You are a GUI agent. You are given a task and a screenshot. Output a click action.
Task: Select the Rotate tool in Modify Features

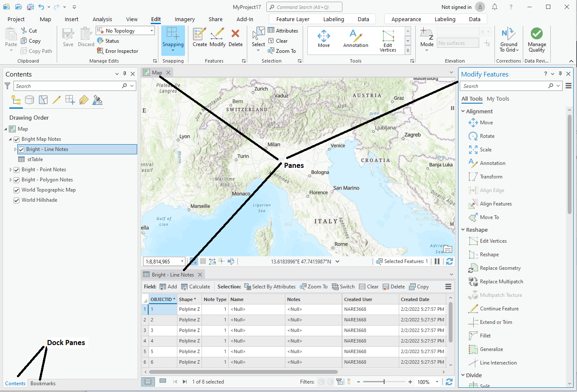(487, 136)
